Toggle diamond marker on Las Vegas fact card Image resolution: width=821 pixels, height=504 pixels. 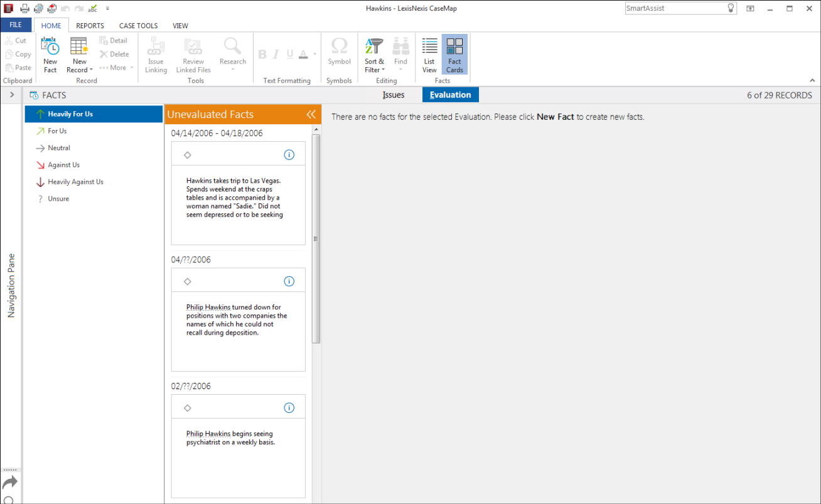(187, 155)
